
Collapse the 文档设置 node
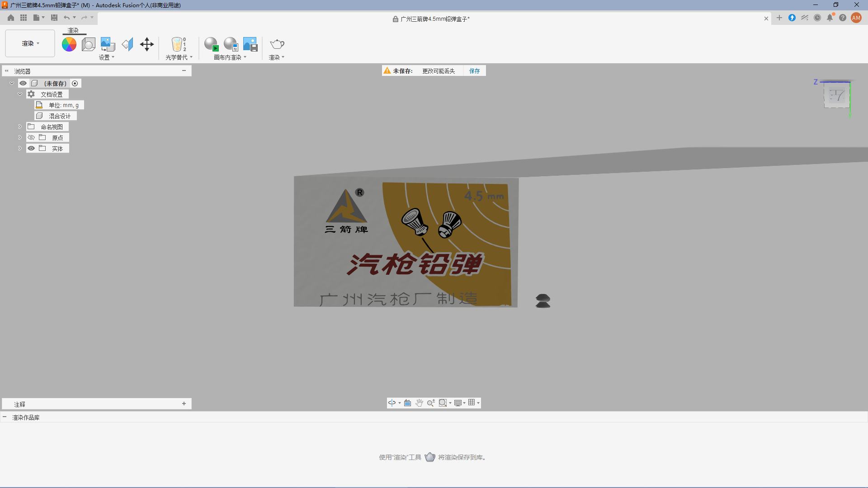click(x=20, y=94)
